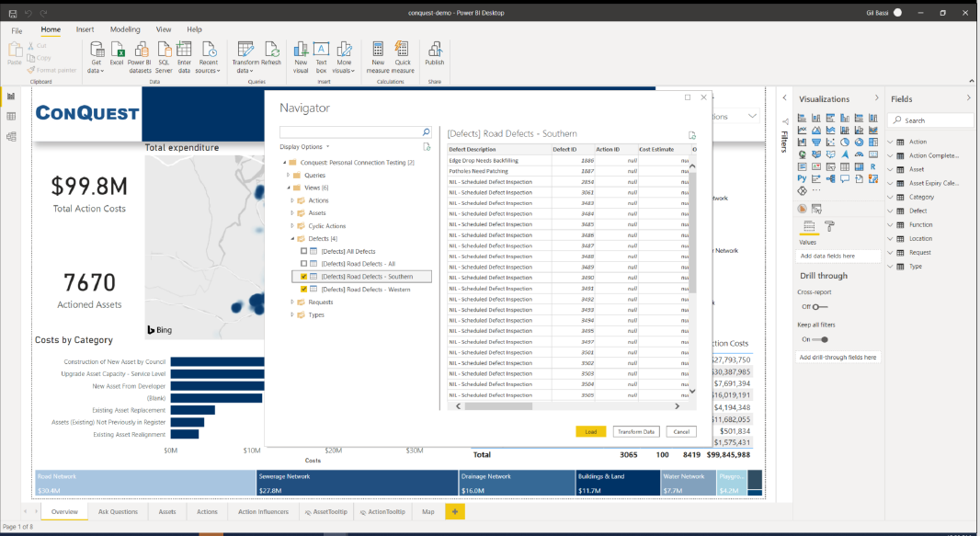This screenshot has height=536, width=980.
Task: Toggle the Cross-report drill through switch
Action: click(820, 307)
